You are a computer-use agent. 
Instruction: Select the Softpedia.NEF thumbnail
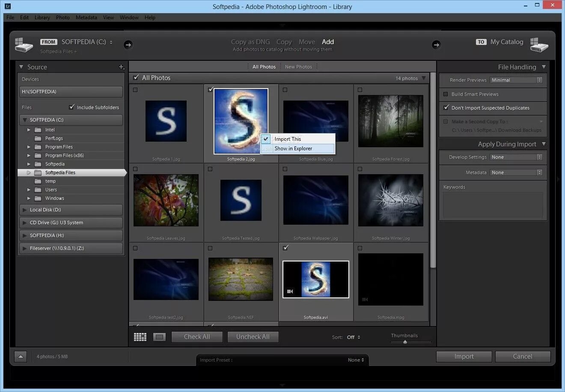pyautogui.click(x=241, y=279)
